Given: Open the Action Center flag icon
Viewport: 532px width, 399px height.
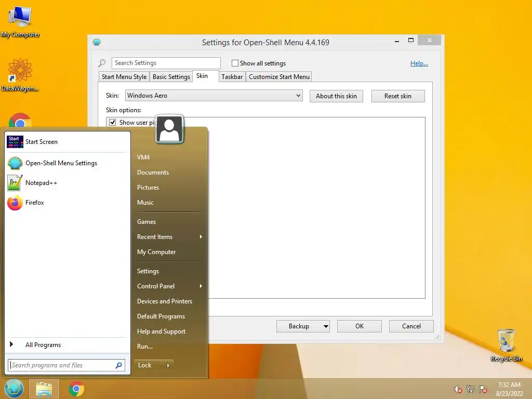Looking at the screenshot, I should coord(483,389).
